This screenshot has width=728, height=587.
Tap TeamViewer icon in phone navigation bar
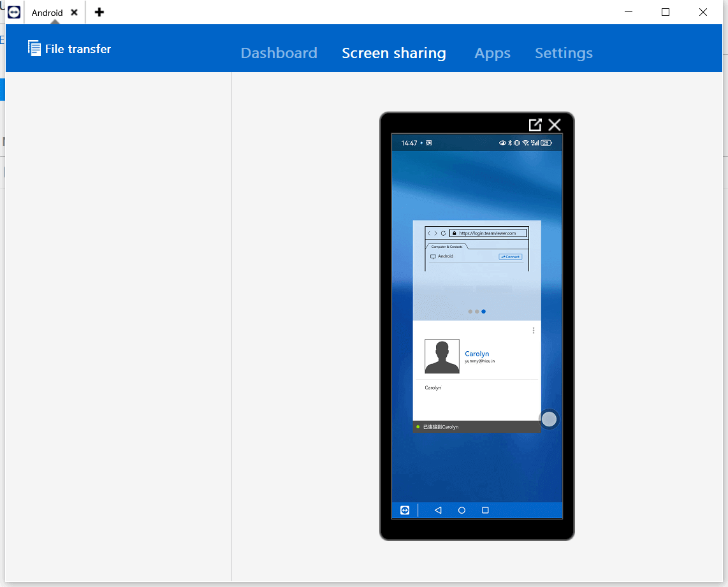click(x=405, y=510)
